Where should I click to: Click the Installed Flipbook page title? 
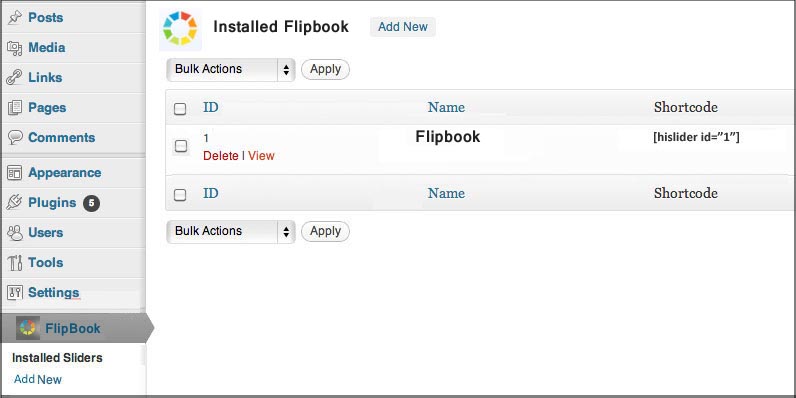tap(281, 27)
